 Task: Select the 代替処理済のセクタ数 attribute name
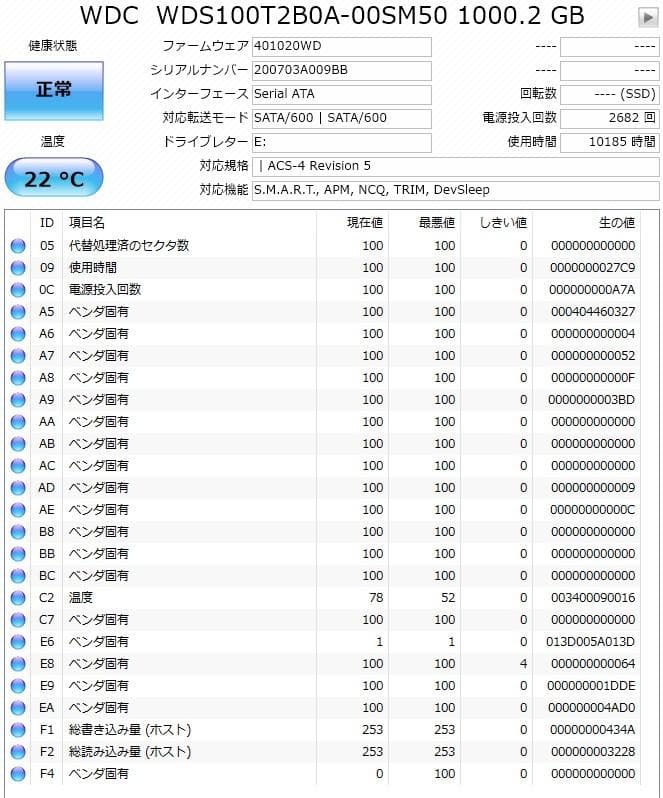[129, 246]
